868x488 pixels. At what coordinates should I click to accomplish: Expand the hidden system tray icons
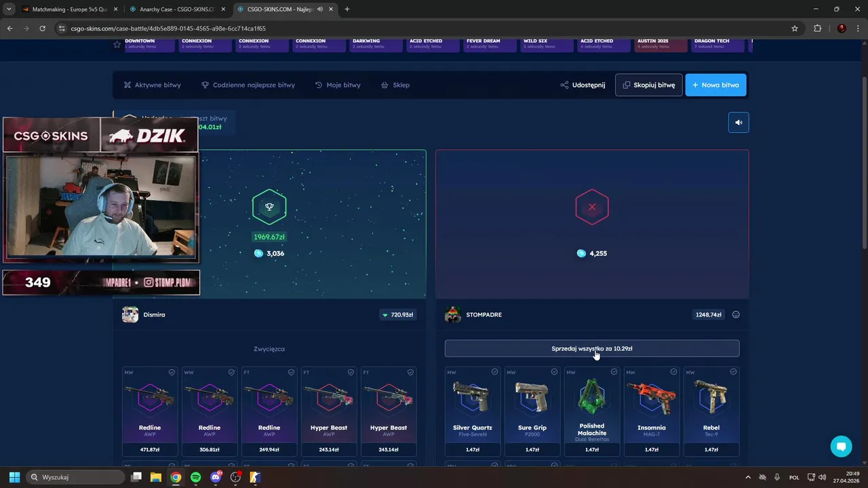(x=748, y=477)
